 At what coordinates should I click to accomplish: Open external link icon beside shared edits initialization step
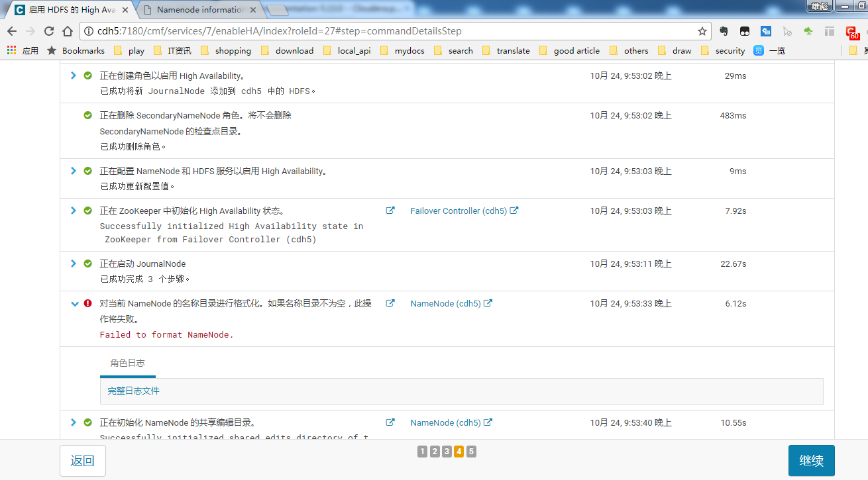tap(390, 422)
